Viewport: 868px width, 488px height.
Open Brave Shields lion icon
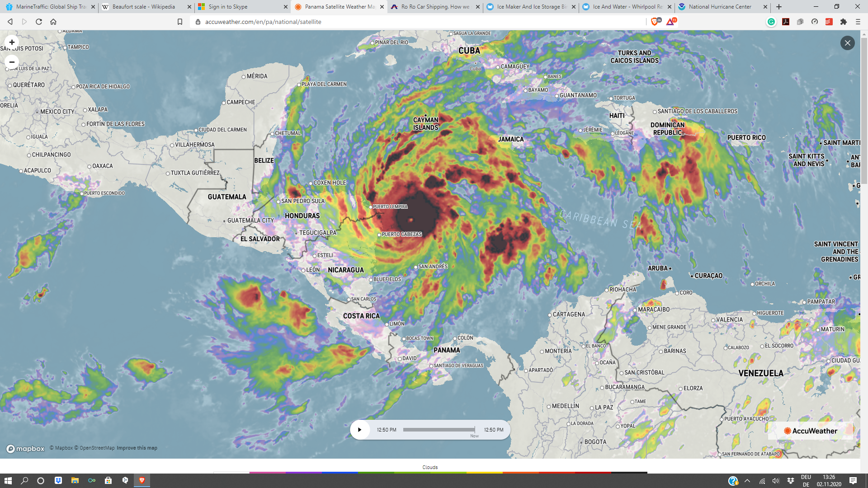coord(655,22)
